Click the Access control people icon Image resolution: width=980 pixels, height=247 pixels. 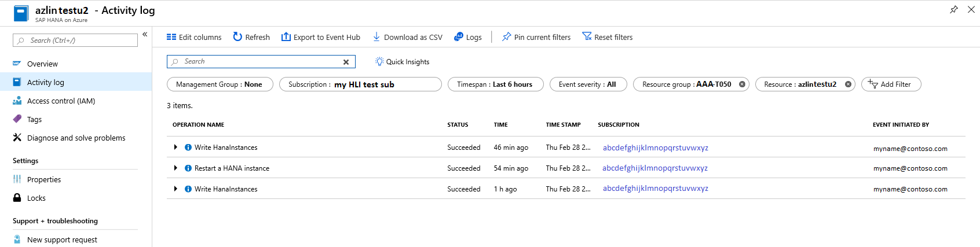coord(17,101)
